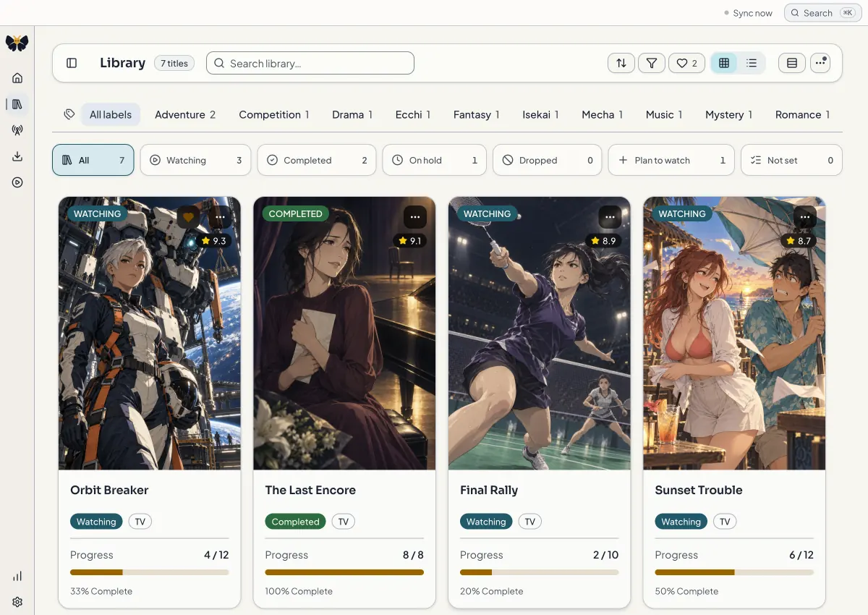
Task: Open Final Rally card options menu
Action: 610,217
